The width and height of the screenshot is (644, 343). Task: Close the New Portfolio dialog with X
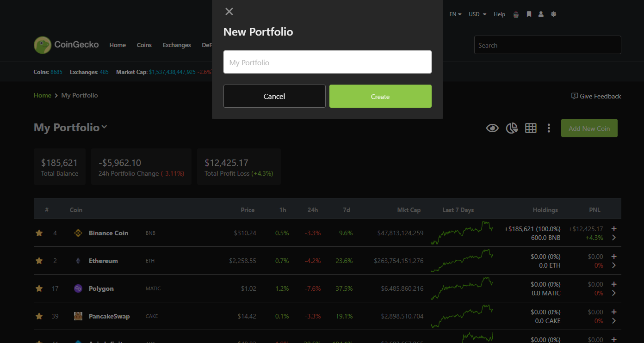229,12
